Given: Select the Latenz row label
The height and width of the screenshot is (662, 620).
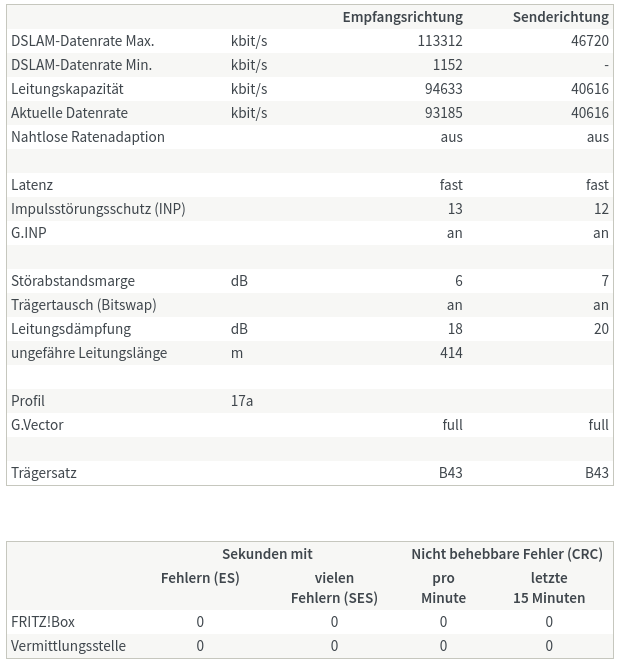Looking at the screenshot, I should [x=32, y=185].
